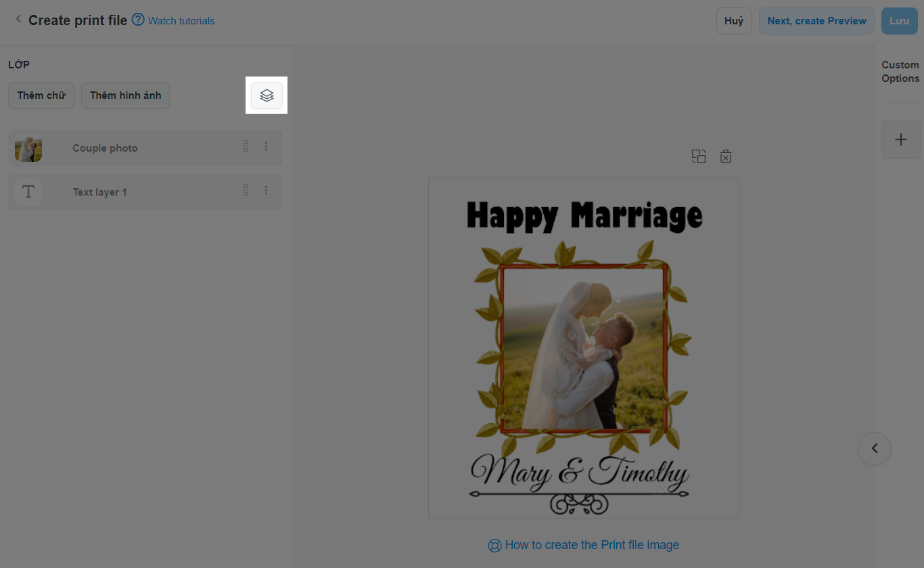Click Thêm chữ to add text
This screenshot has height=568, width=924.
(x=41, y=95)
